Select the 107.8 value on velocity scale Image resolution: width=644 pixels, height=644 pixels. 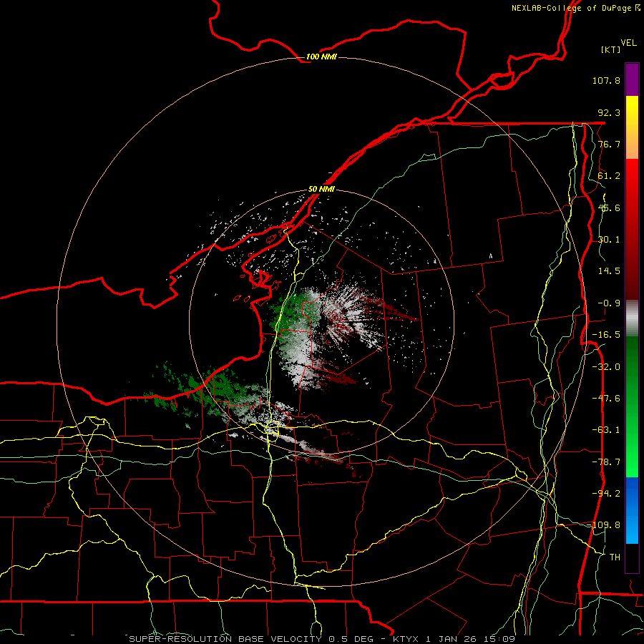[606, 80]
